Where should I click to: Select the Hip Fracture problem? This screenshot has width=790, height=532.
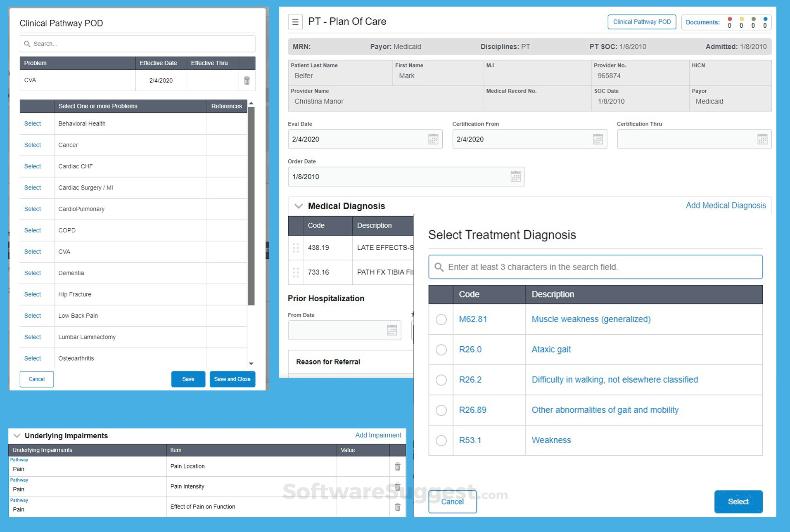click(x=32, y=294)
